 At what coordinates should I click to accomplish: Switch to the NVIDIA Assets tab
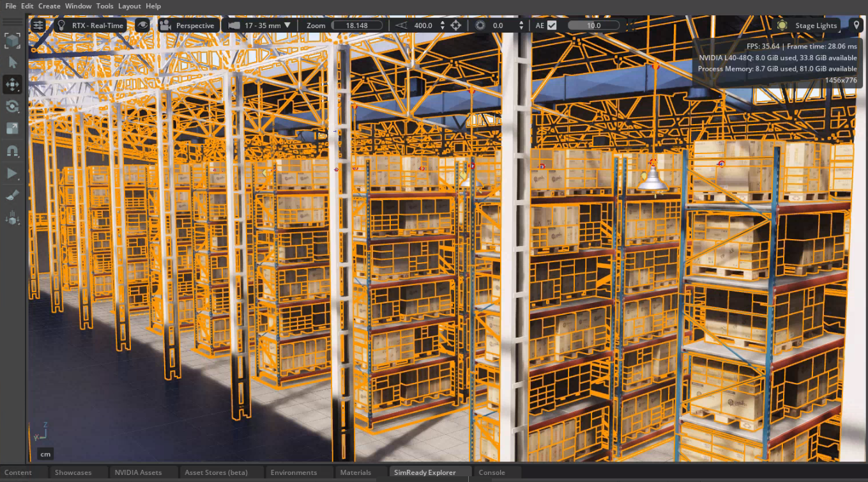coord(138,472)
